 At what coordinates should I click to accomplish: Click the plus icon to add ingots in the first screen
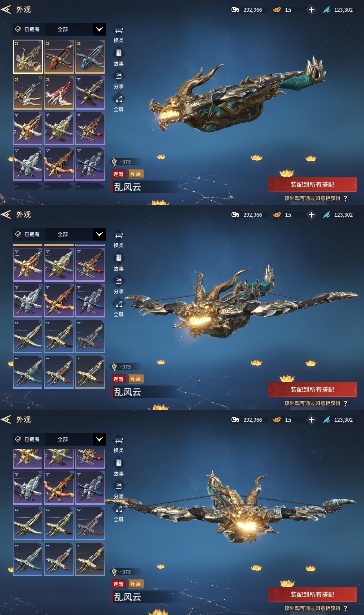pyautogui.click(x=311, y=10)
